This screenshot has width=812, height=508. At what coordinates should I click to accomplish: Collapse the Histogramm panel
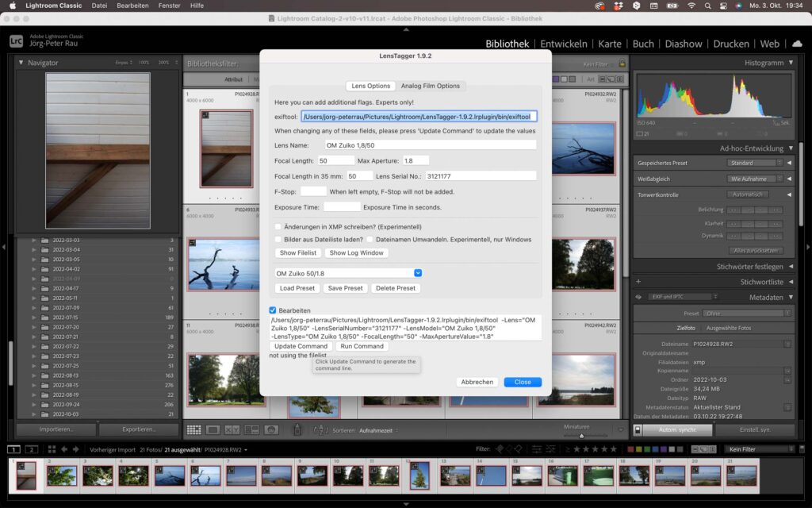click(791, 63)
